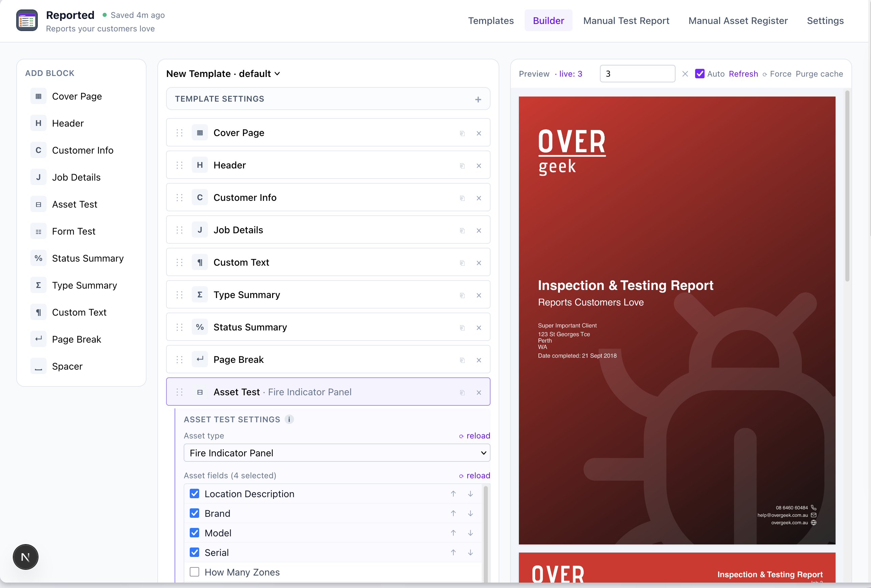Click into the preview job number input
The image size is (871, 588).
(x=637, y=74)
